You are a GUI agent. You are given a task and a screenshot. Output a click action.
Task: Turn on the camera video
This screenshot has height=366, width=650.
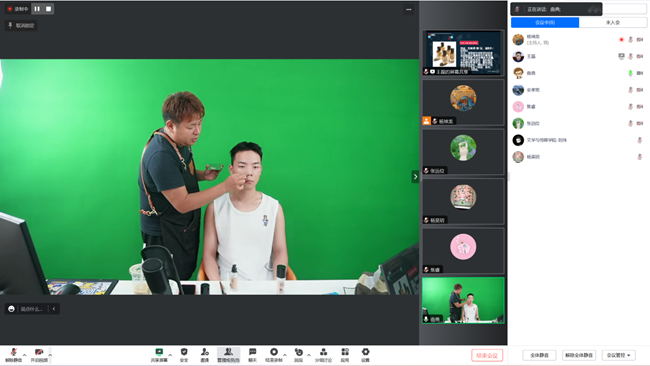pyautogui.click(x=39, y=355)
